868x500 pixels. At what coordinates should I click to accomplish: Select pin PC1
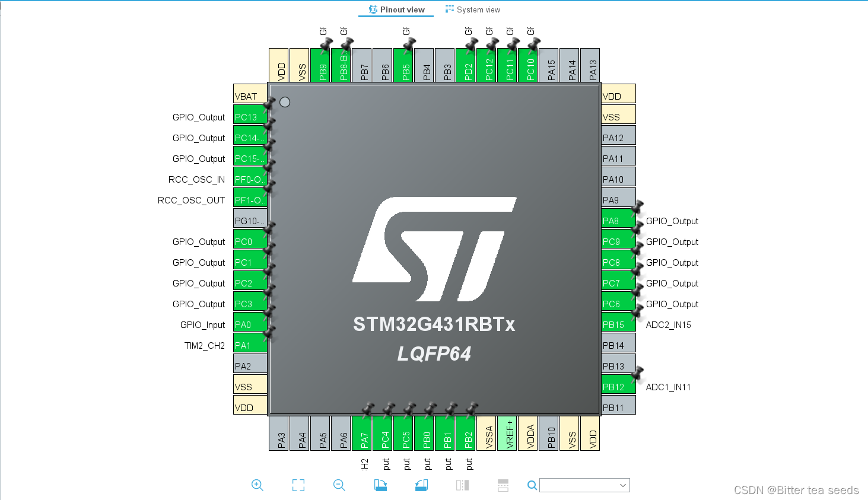tap(250, 260)
